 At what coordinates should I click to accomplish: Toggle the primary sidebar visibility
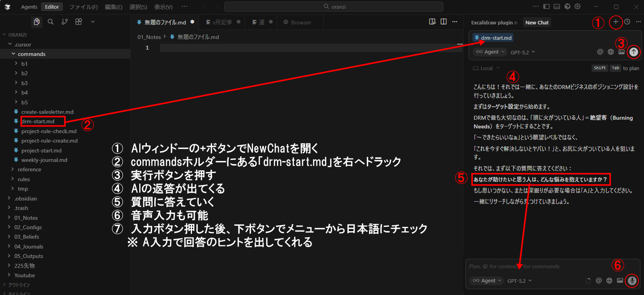[x=546, y=7]
